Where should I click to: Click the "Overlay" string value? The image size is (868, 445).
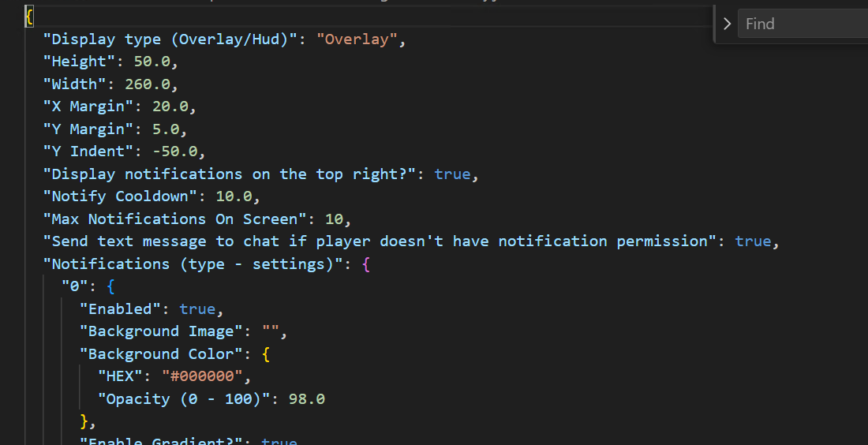coord(357,39)
